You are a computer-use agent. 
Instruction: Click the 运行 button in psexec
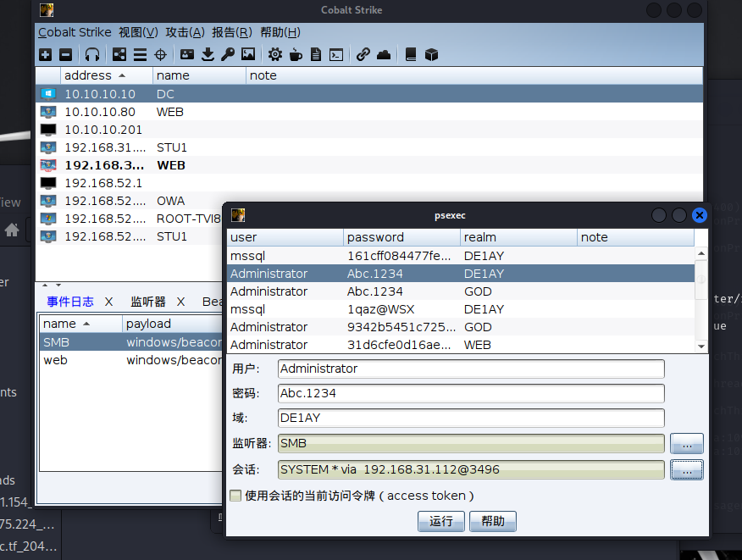441,521
